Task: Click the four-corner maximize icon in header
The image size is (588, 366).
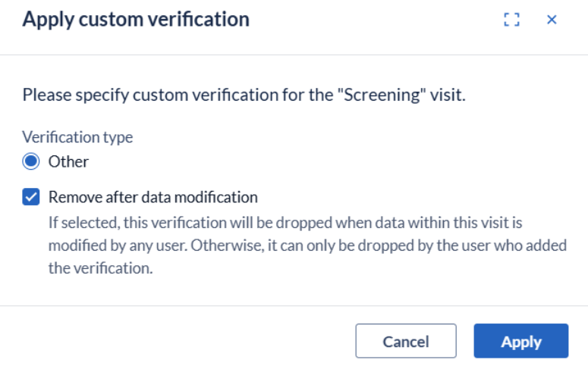Action: [x=512, y=20]
